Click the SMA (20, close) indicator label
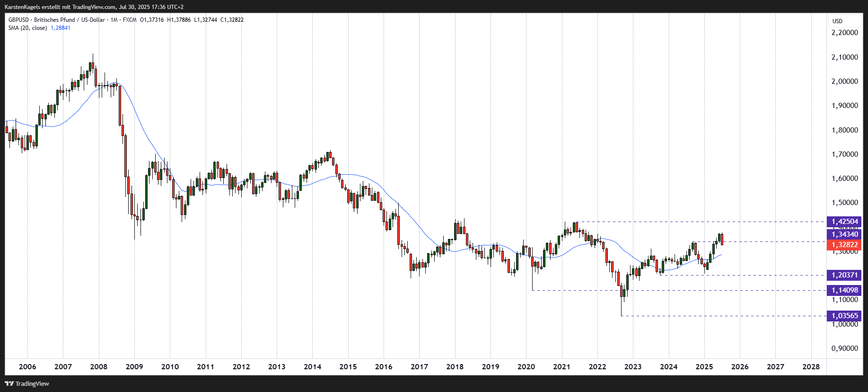The image size is (868, 392). pyautogui.click(x=27, y=28)
